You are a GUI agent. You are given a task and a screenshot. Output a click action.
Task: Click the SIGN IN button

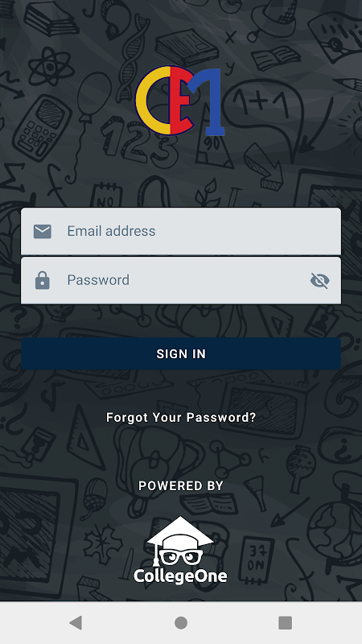(x=181, y=353)
